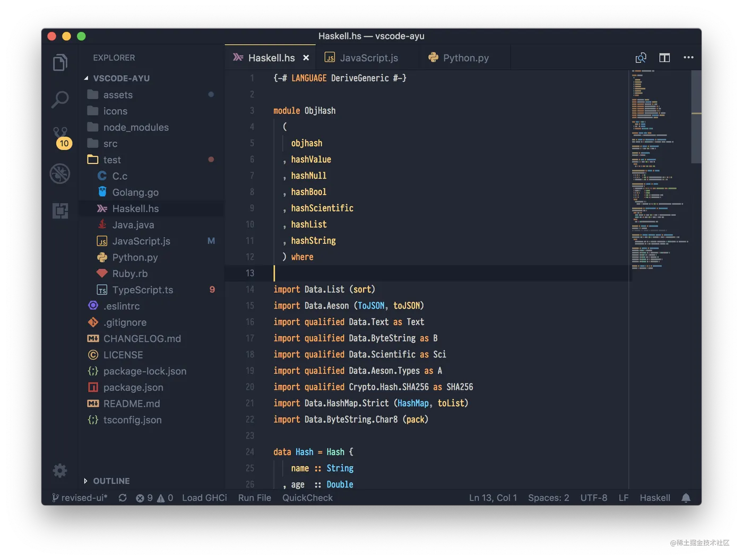Open the Manage gear menu

(60, 470)
